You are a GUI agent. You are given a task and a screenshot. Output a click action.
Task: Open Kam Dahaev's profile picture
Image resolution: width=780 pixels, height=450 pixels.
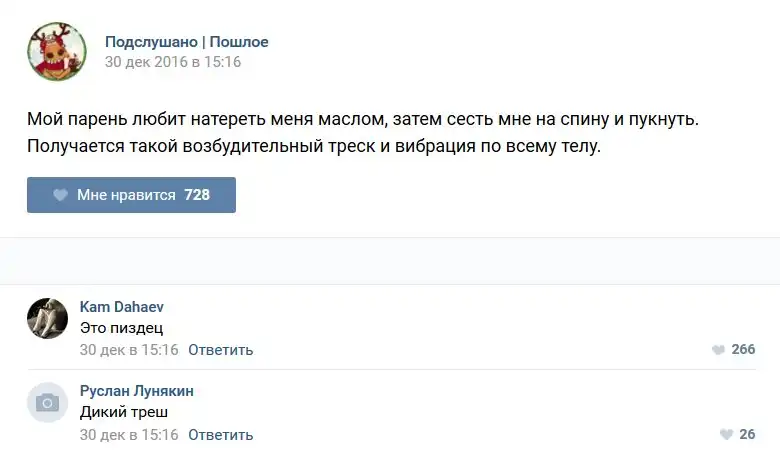(47, 318)
